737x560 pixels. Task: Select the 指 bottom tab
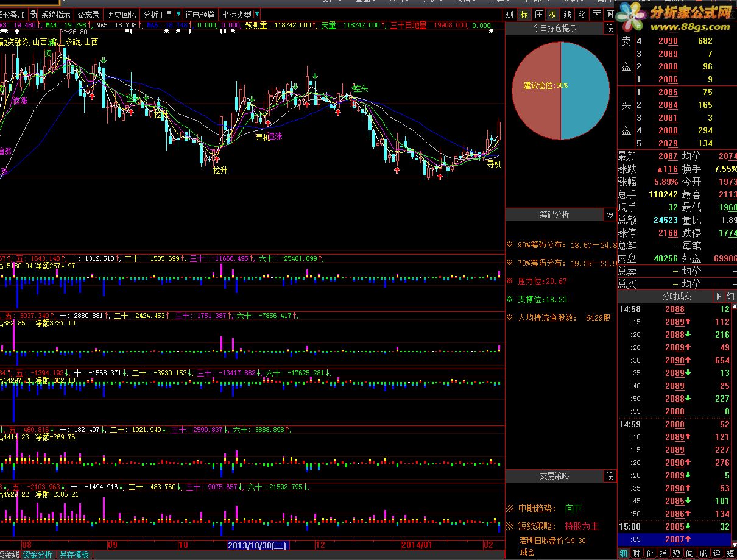(663, 553)
